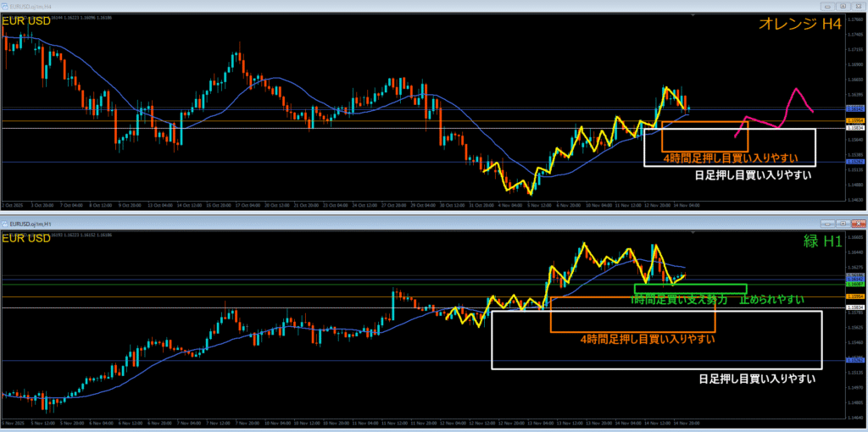
Task: Minimize the EURUSD H1 chart window
Action: pos(828,224)
